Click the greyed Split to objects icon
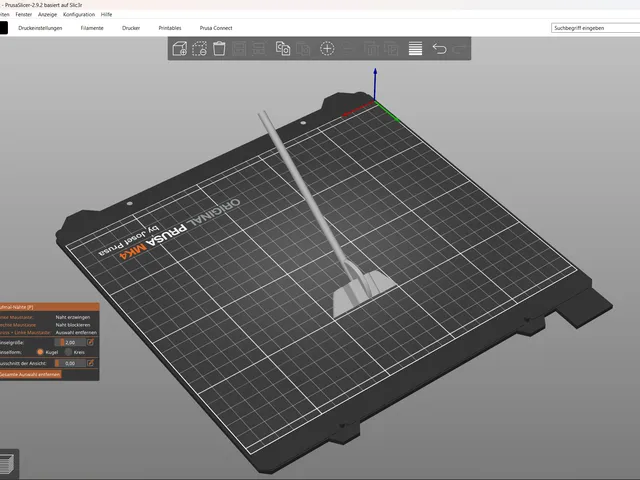Image resolution: width=640 pixels, height=480 pixels. point(371,49)
